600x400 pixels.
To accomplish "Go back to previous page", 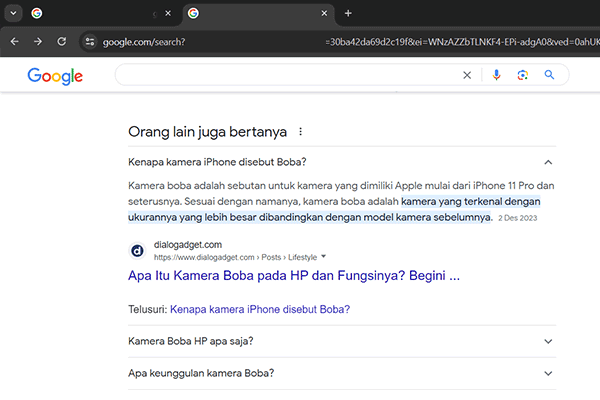I will (15, 41).
